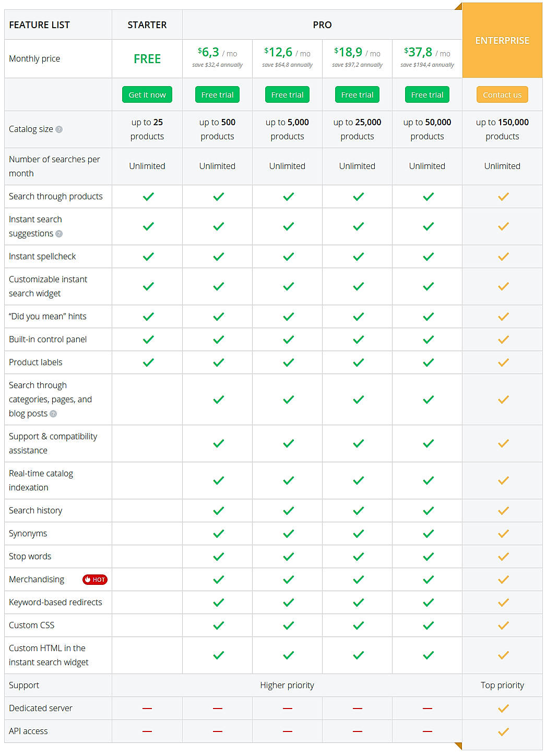Select the FREE monthly price label
Screen dimensions: 546x756
[x=147, y=58]
